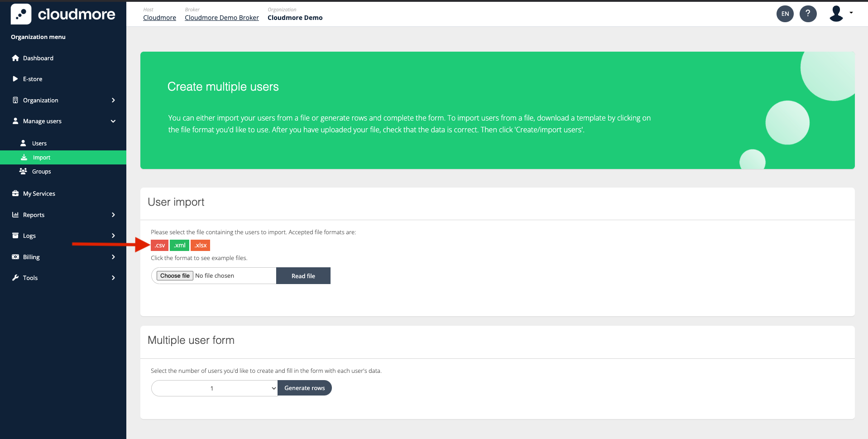Open the Billing menu item

31,257
